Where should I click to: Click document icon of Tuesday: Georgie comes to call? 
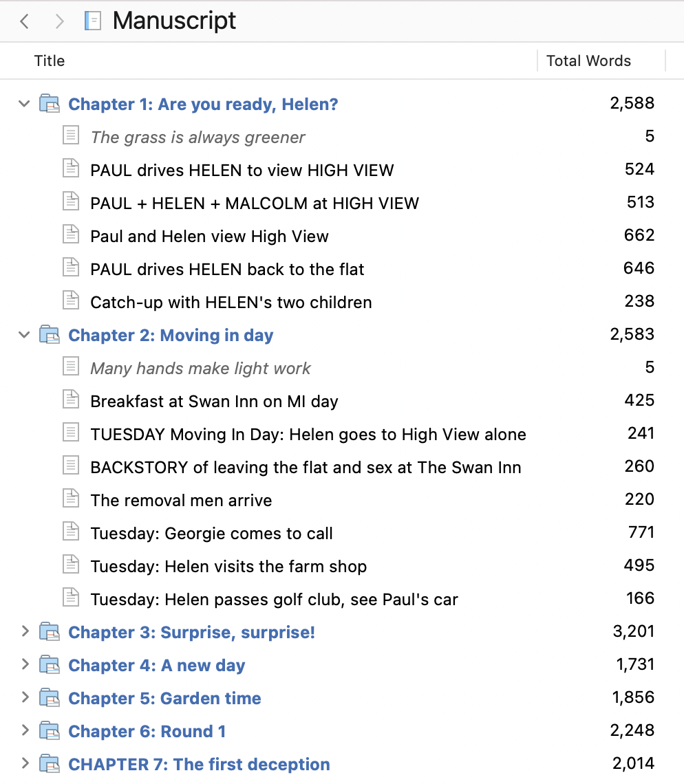point(71,532)
